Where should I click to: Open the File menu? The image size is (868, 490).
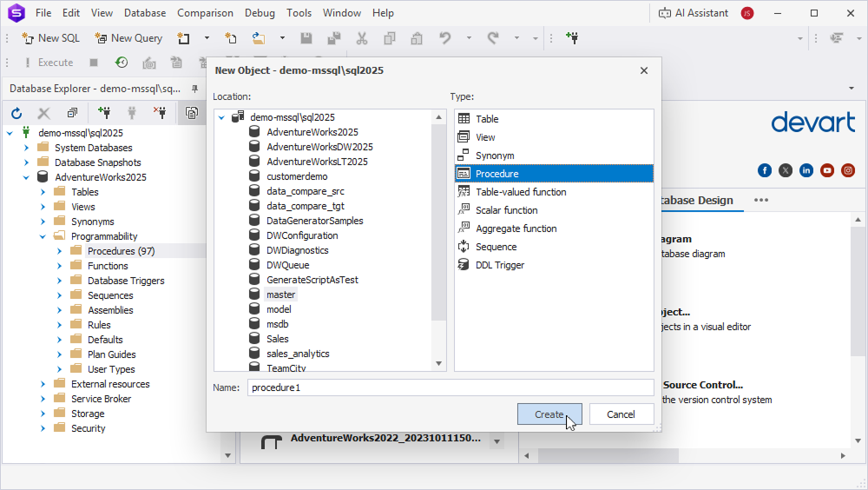click(x=43, y=13)
